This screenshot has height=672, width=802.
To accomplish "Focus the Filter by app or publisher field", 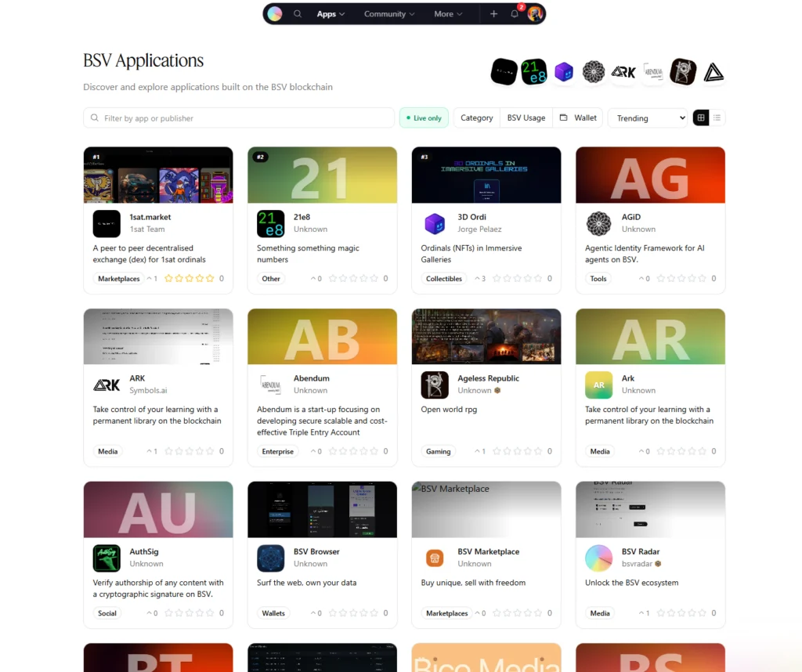I will pyautogui.click(x=243, y=118).
